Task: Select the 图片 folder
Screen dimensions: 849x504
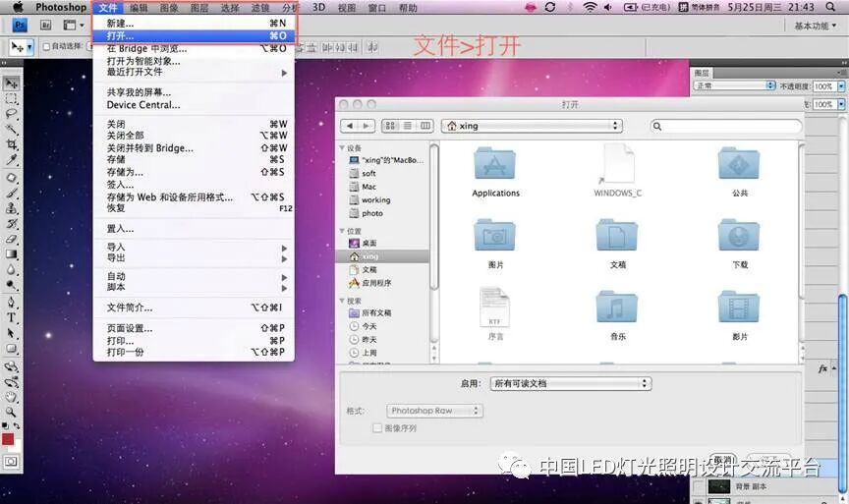Action: (495, 243)
